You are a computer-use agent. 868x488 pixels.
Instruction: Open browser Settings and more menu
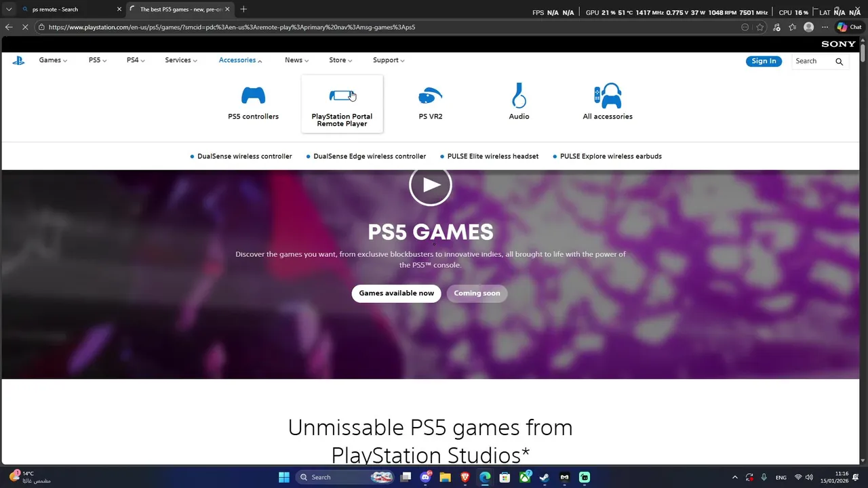[825, 27]
